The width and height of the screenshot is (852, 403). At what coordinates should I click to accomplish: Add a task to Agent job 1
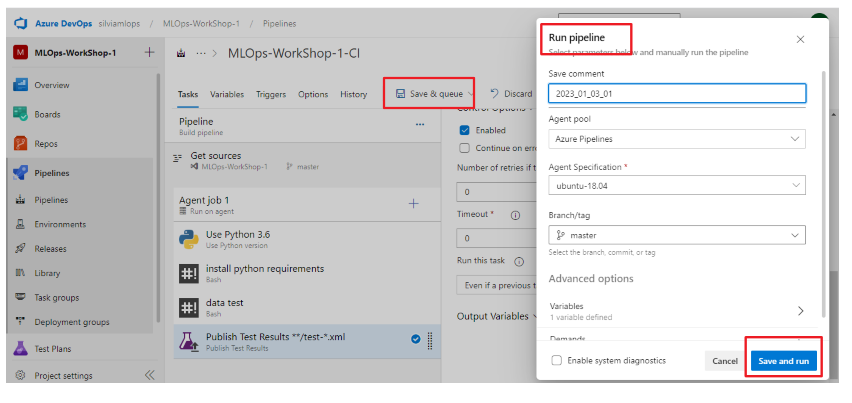pos(414,204)
